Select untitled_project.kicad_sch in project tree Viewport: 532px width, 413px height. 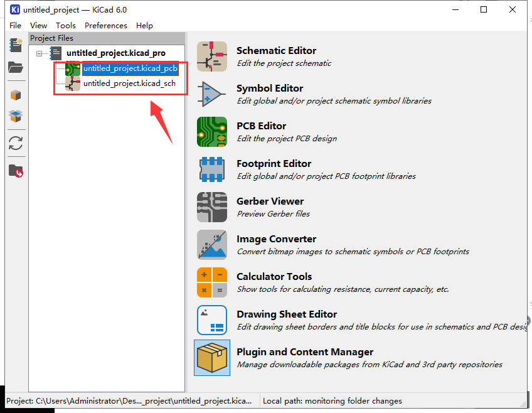tap(129, 83)
